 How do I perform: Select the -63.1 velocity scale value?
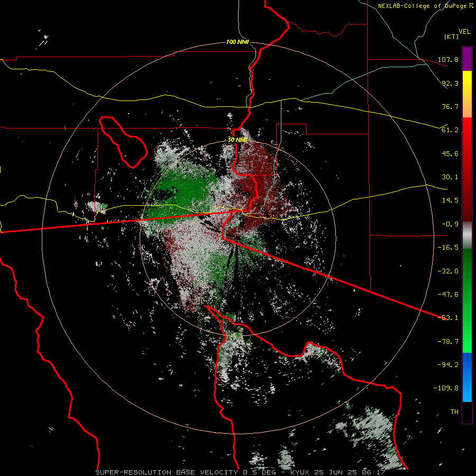(x=448, y=318)
